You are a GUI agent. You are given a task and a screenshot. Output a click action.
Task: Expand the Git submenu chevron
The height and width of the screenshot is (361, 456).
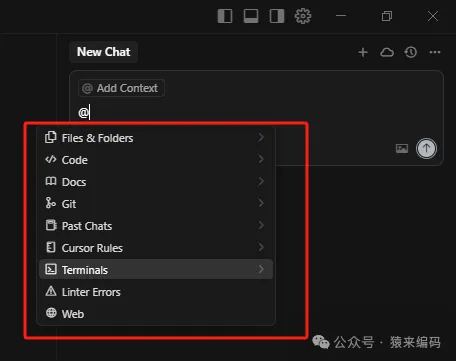click(x=261, y=203)
